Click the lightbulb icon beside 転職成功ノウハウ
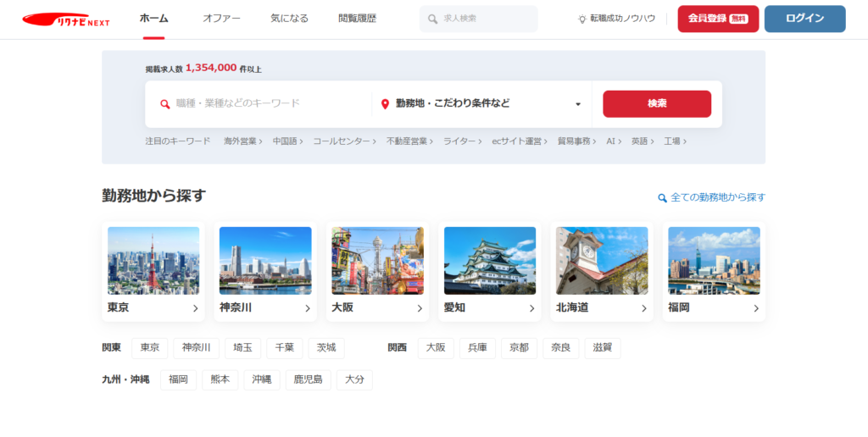Screen dimensions: 868x437 click(x=582, y=19)
